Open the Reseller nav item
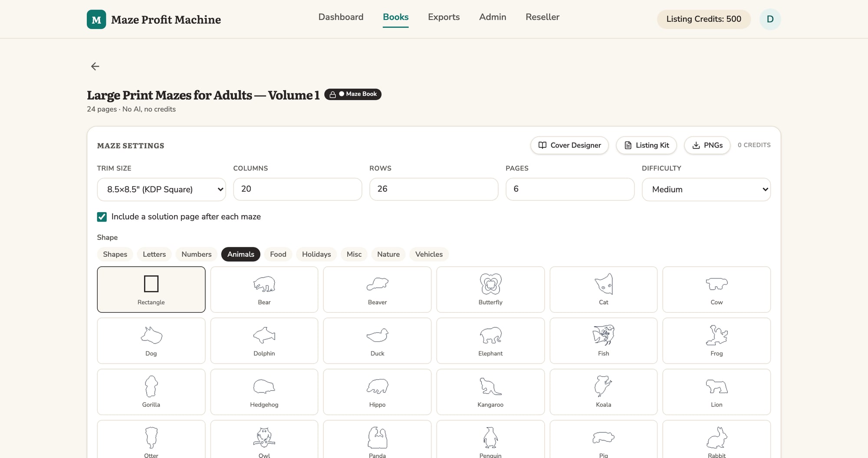This screenshot has height=458, width=868. (x=542, y=17)
